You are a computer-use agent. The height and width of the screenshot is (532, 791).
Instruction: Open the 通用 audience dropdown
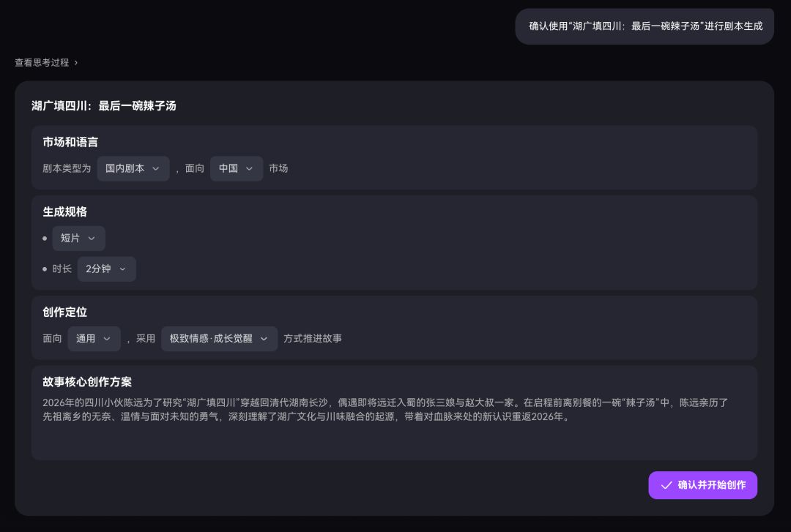tap(94, 339)
